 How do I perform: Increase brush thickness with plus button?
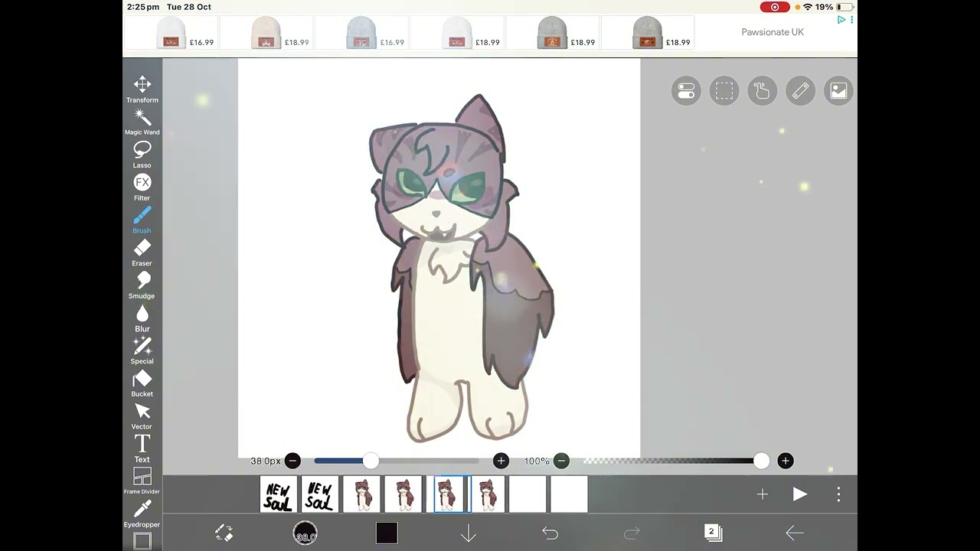coord(501,461)
